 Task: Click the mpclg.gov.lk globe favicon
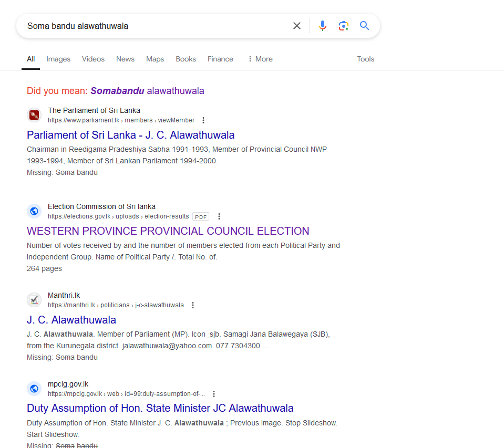coord(34,389)
